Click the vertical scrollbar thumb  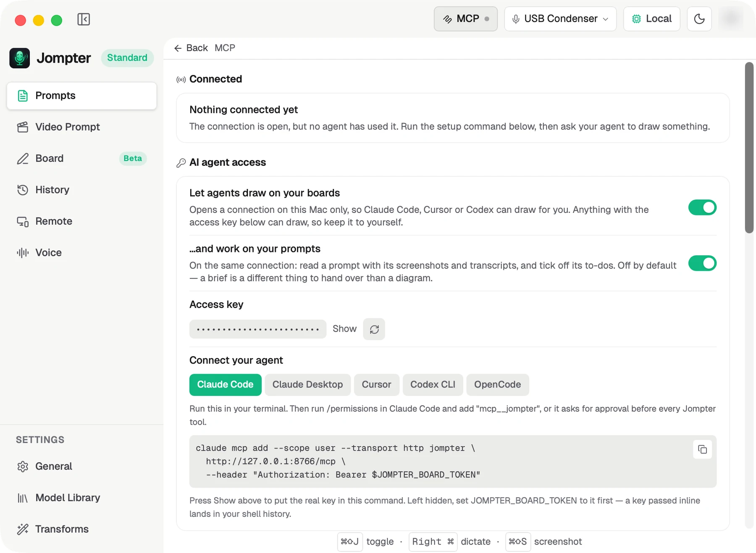(x=749, y=147)
